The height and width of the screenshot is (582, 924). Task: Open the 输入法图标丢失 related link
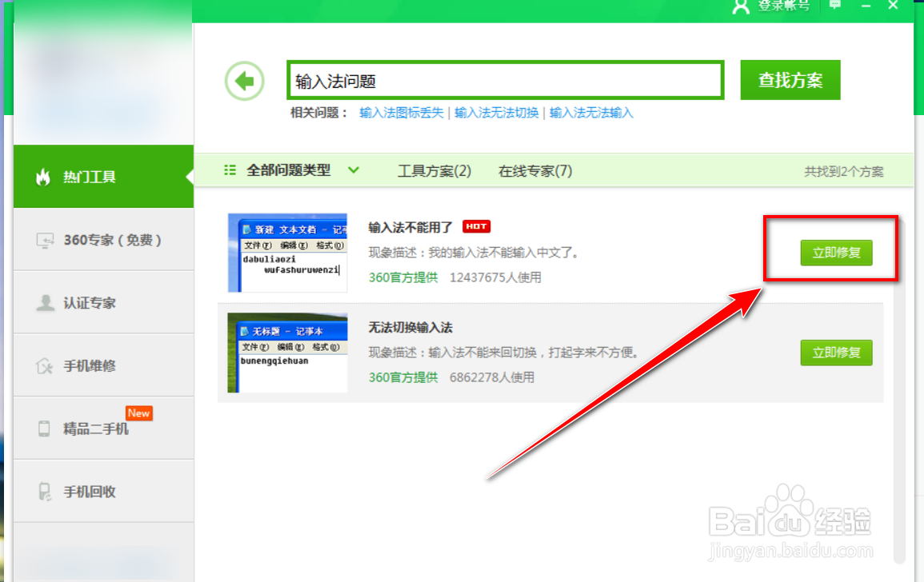click(402, 113)
